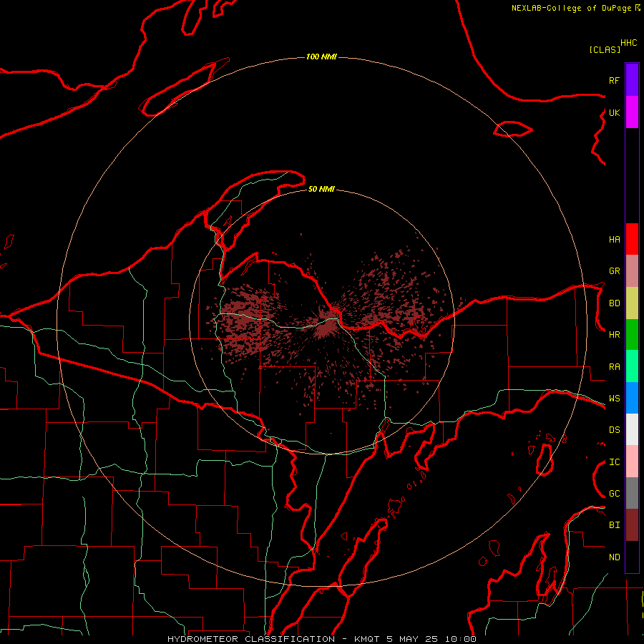Click the HR legend label
Screen dimensions: 644x644
pos(614,335)
